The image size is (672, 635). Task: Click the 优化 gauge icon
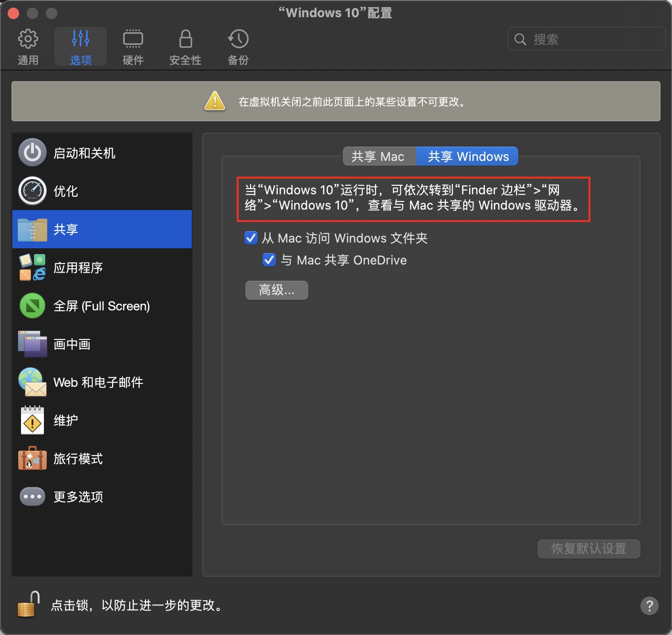click(32, 191)
